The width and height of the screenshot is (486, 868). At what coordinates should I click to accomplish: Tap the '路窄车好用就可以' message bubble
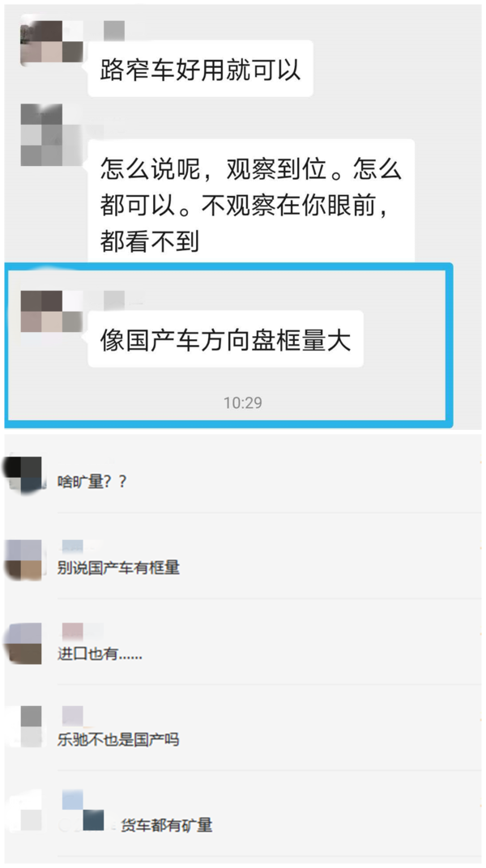[x=200, y=69]
